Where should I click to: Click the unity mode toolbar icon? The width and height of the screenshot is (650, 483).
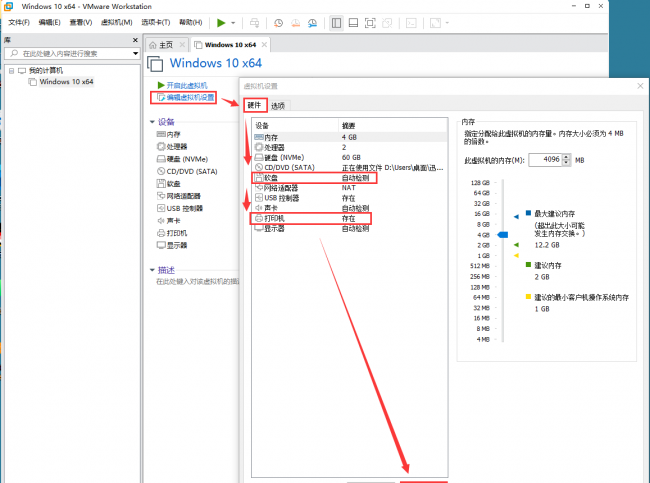(387, 23)
